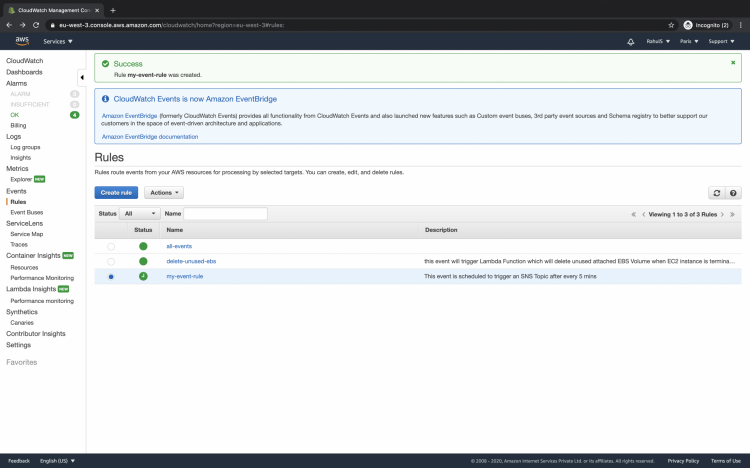Click into the Name filter field
750x468 pixels.
click(225, 213)
